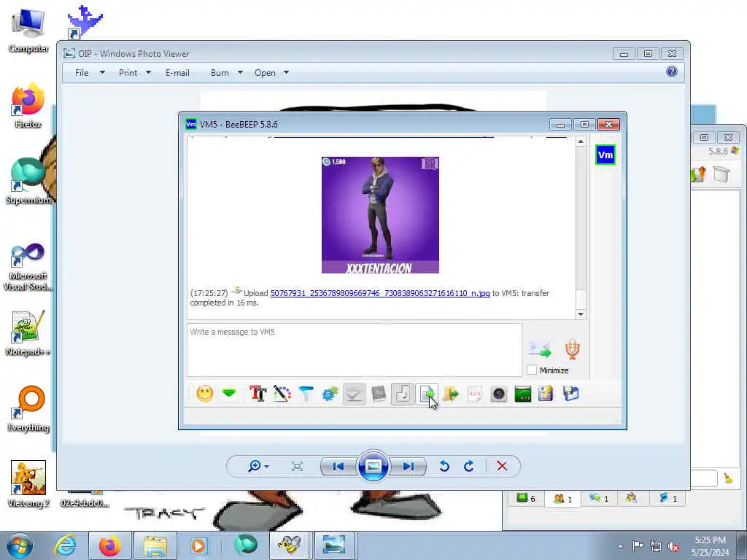Click the camera screenshot icon in BeeBEEP

499,394
